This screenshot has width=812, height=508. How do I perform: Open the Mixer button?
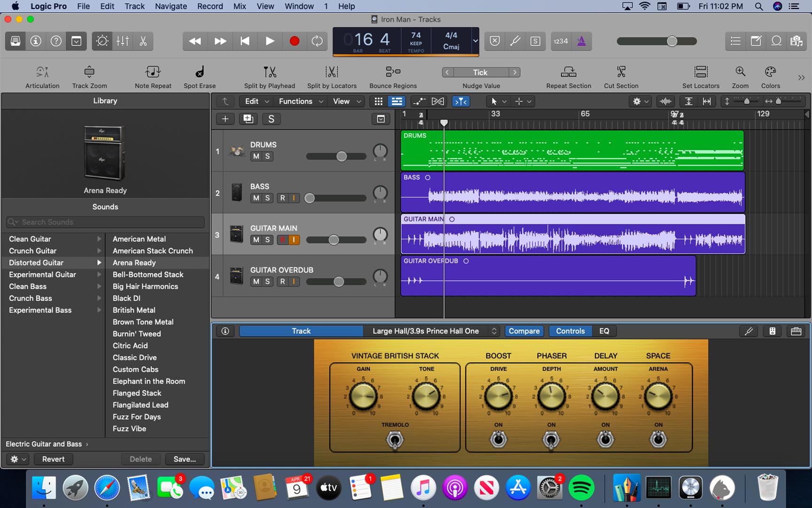click(123, 41)
